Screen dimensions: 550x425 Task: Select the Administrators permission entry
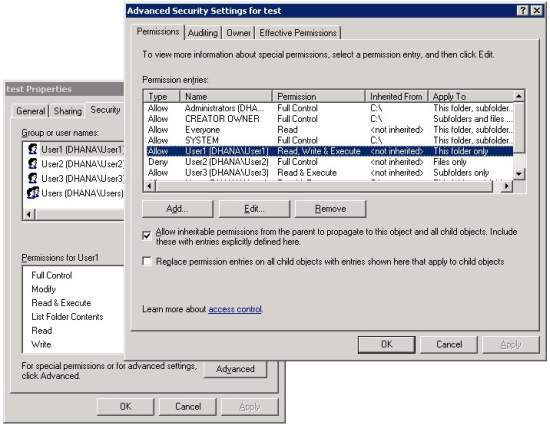tap(329, 108)
